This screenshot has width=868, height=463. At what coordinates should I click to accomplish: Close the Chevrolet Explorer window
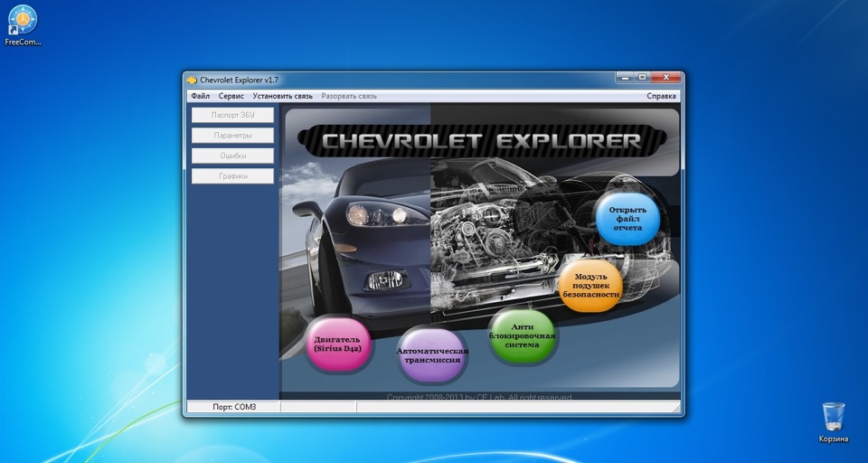(666, 78)
